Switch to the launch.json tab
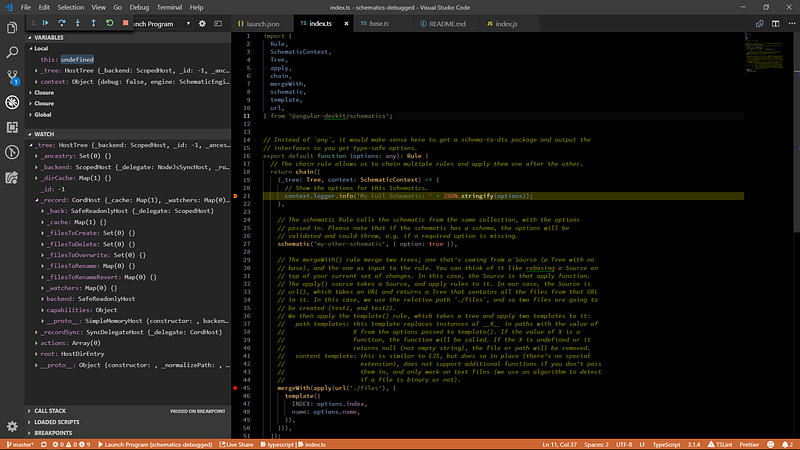 263,23
